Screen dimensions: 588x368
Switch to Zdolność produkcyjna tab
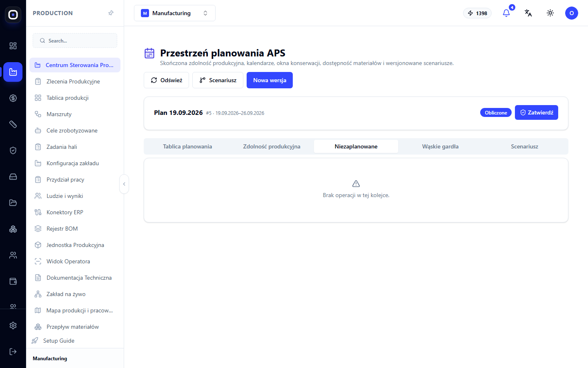point(272,146)
